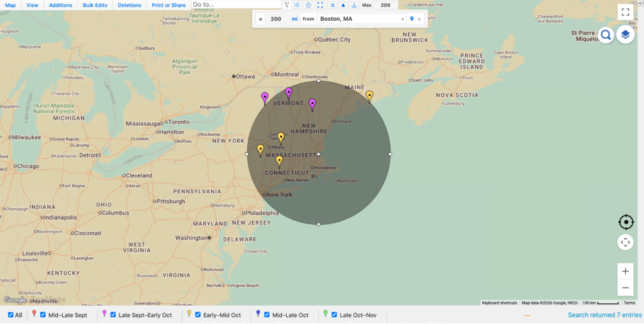The width and height of the screenshot is (644, 324).
Task: Click the red Mid–Late Sept legend pin
Action: point(34,314)
